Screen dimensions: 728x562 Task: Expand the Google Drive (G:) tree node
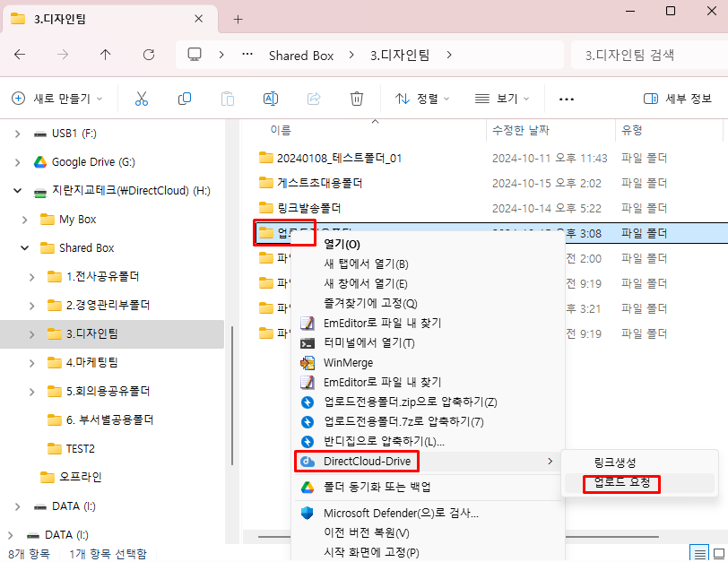17,162
